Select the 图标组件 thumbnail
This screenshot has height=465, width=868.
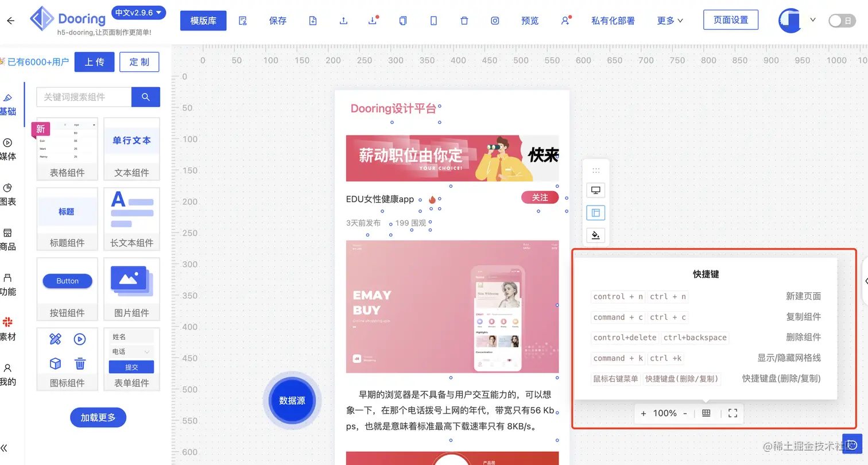point(67,359)
